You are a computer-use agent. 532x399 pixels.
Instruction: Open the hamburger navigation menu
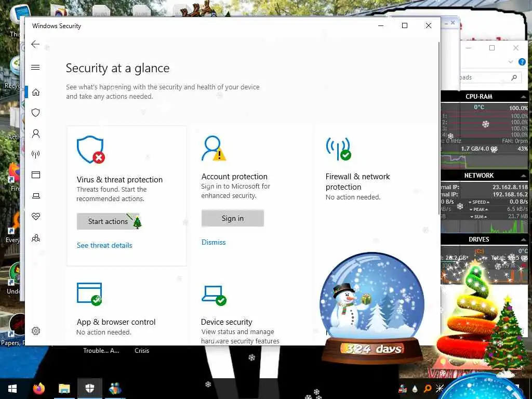[35, 67]
